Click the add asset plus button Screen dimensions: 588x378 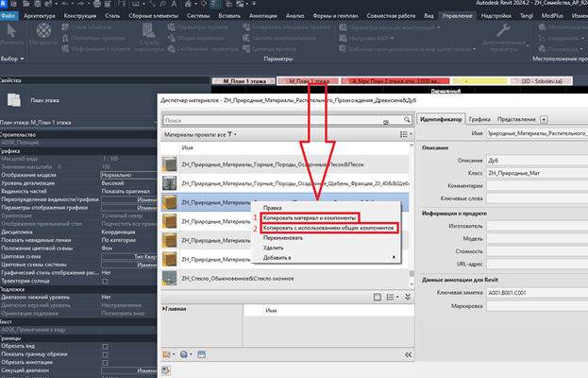544,119
